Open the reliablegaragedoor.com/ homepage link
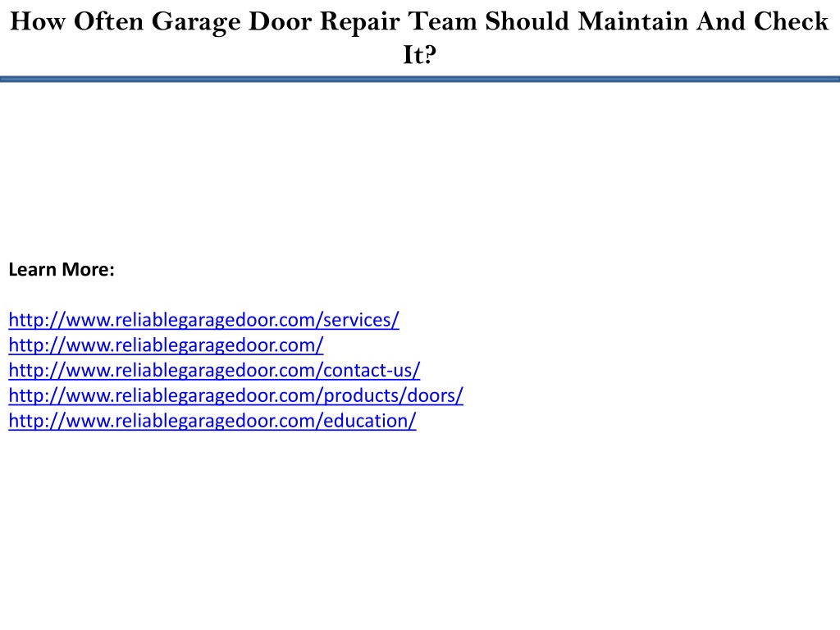 pos(166,345)
